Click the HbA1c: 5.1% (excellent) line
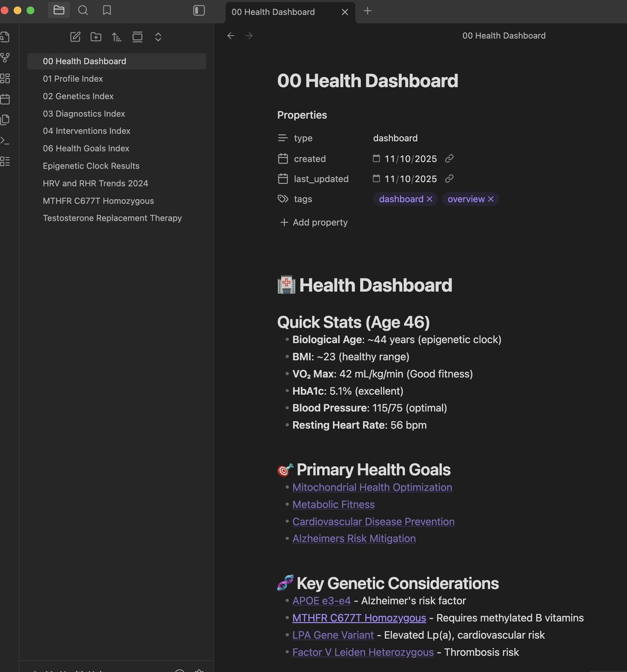Image resolution: width=627 pixels, height=672 pixels. 347,391
